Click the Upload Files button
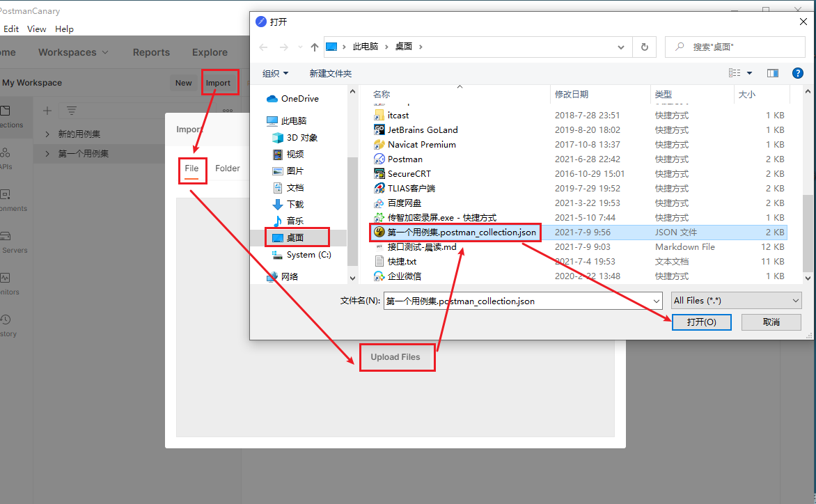The width and height of the screenshot is (816, 504). 397,356
